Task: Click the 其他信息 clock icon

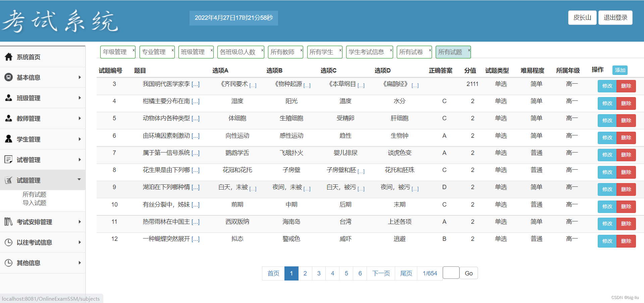Action: coord(9,263)
